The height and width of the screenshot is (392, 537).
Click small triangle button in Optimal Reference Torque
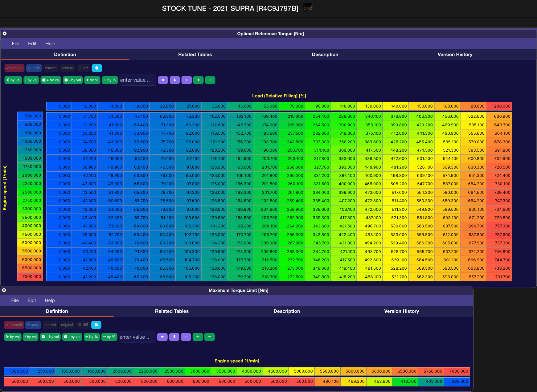pos(187,80)
